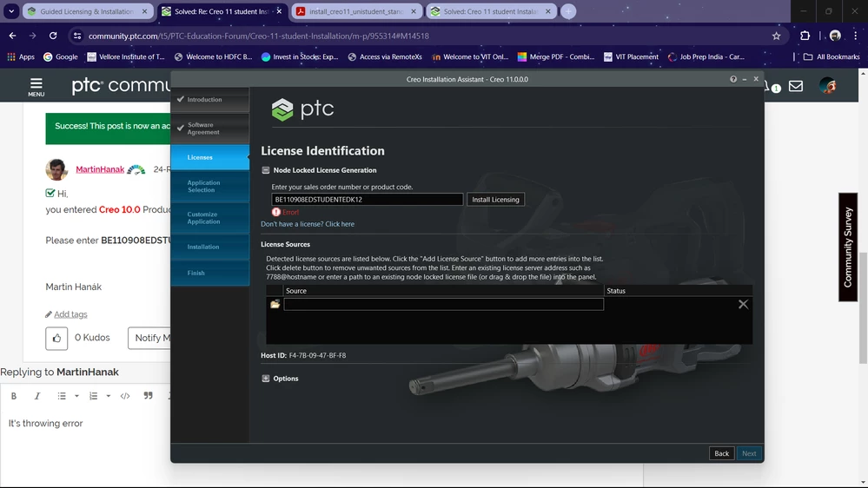The image size is (868, 488).
Task: Open the community mail envelope icon
Action: pos(796,86)
